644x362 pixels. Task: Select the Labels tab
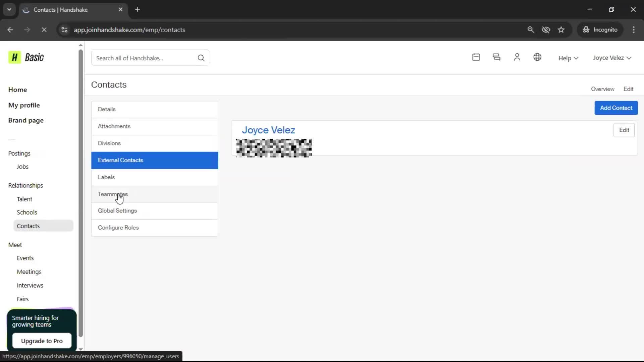155,177
